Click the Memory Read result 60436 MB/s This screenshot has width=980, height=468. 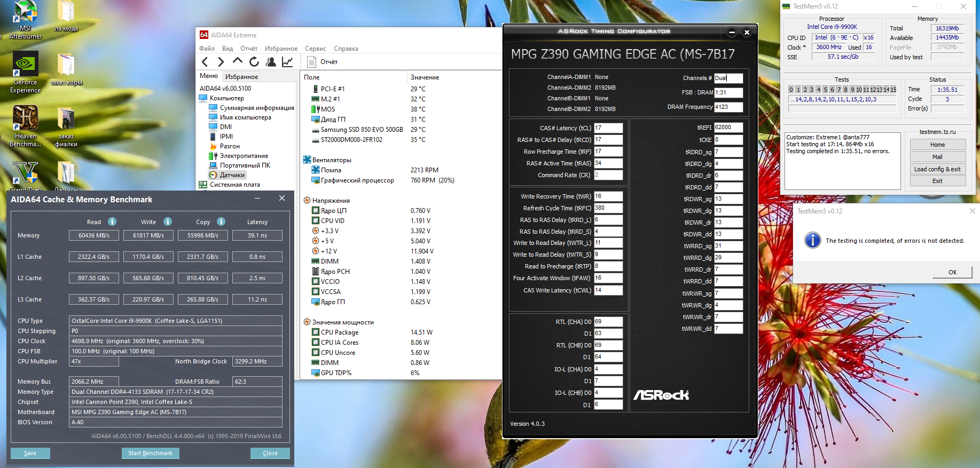click(x=94, y=235)
